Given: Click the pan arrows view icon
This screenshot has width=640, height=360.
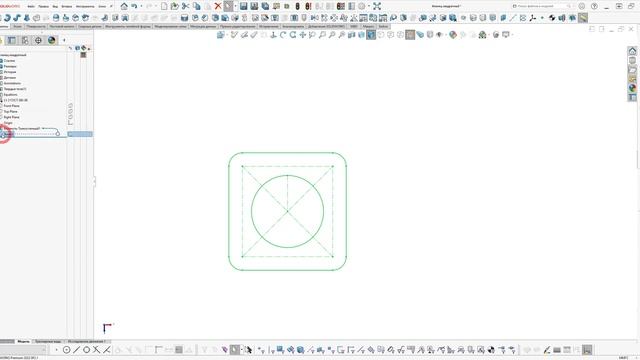Looking at the screenshot, I should click(302, 35).
